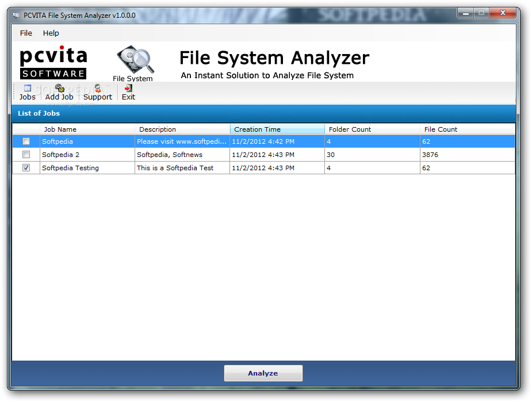Click description 'This is a Softpedia Test'

click(182, 167)
